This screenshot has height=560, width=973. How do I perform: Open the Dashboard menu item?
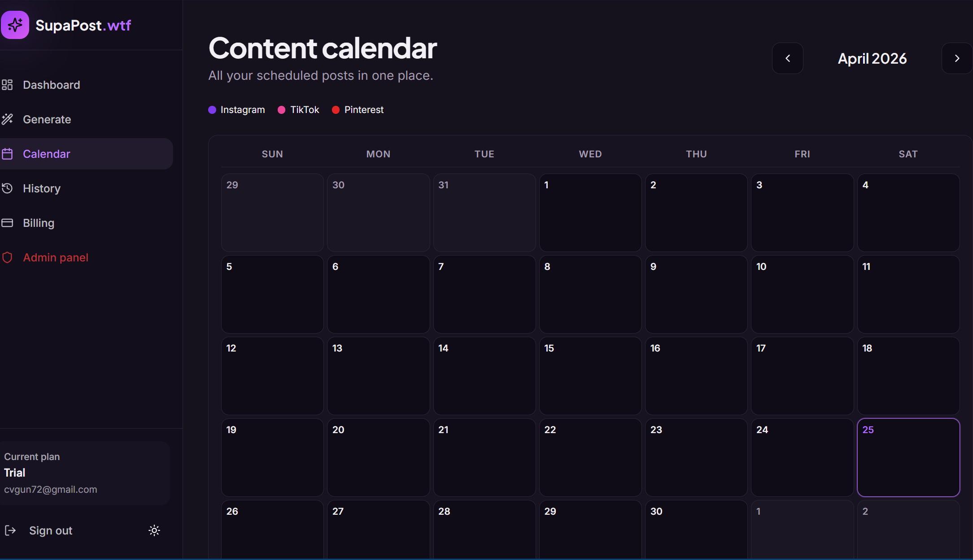(85, 85)
